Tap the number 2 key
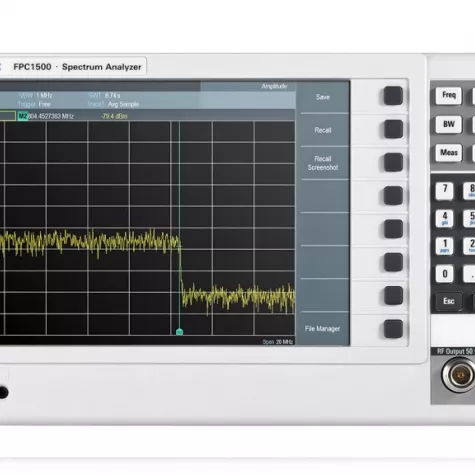 [470, 246]
